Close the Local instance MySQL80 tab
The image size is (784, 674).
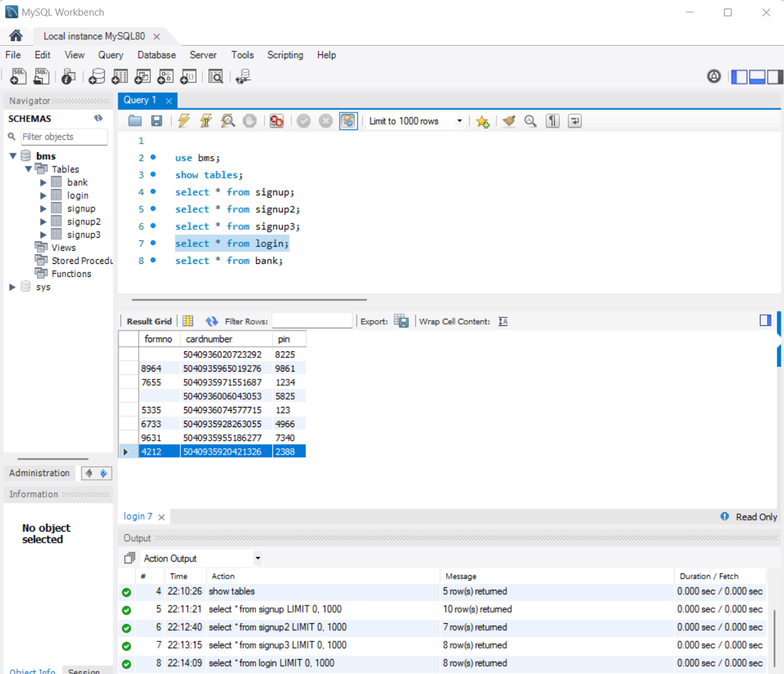pos(157,37)
